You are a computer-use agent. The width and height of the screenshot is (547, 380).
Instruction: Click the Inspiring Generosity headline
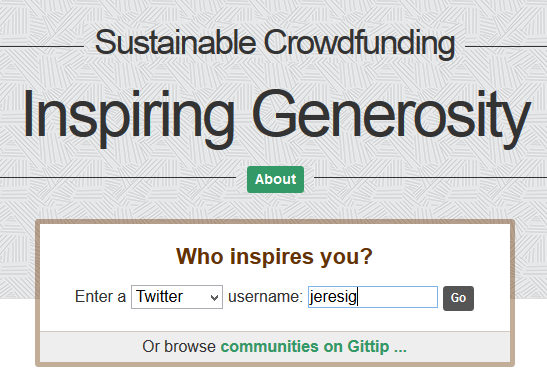pos(277,119)
